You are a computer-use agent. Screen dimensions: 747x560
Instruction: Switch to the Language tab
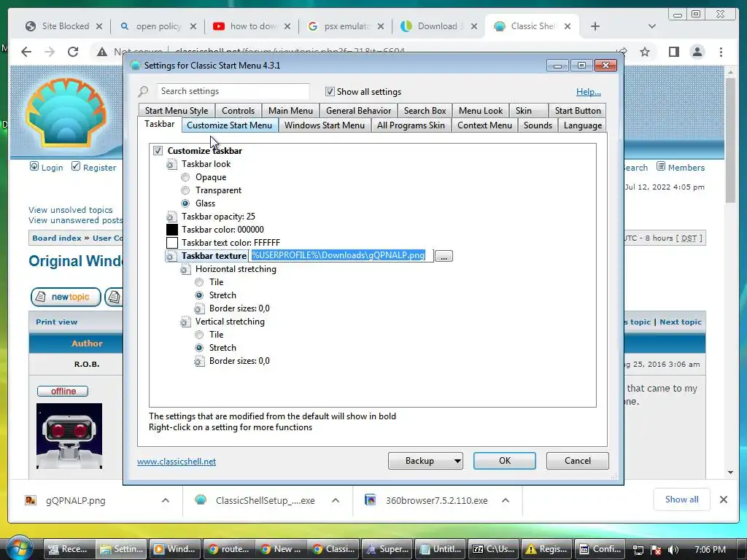(x=583, y=125)
